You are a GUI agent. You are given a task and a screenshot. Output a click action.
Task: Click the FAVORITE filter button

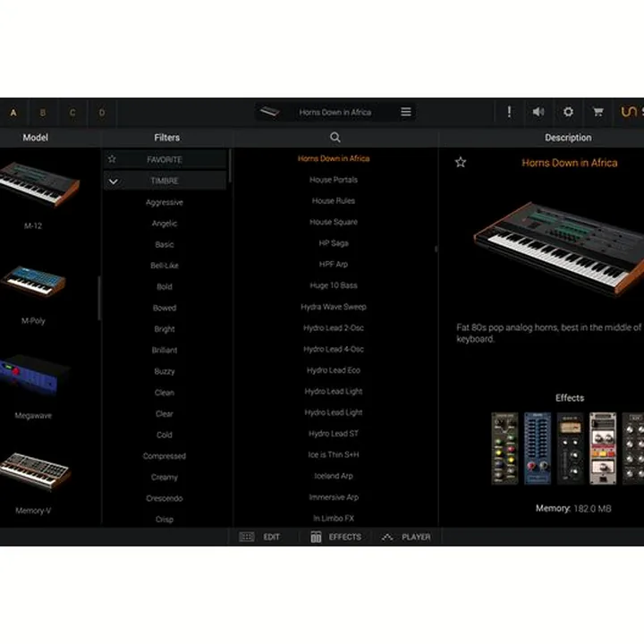click(165, 159)
